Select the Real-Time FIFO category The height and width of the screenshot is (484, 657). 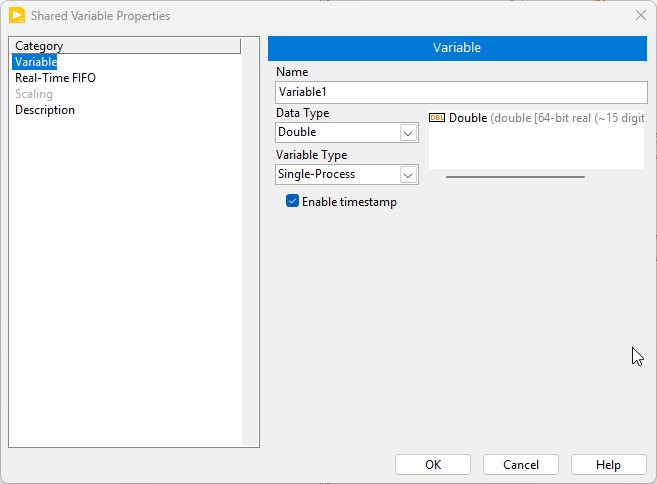click(x=55, y=78)
